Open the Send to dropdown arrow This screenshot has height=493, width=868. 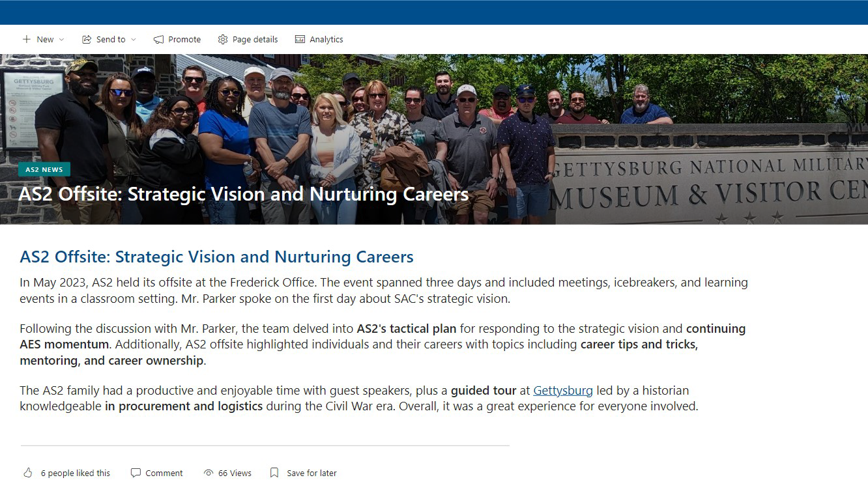(x=134, y=40)
